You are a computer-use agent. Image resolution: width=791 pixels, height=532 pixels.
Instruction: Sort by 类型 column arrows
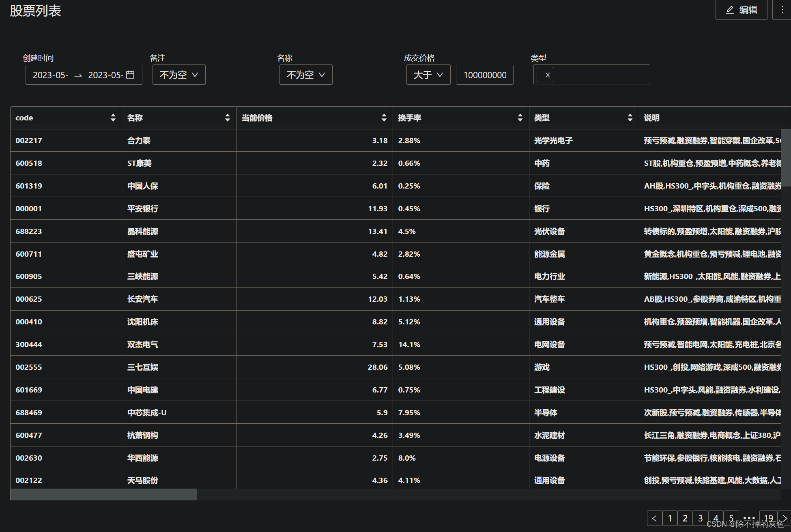[630, 118]
